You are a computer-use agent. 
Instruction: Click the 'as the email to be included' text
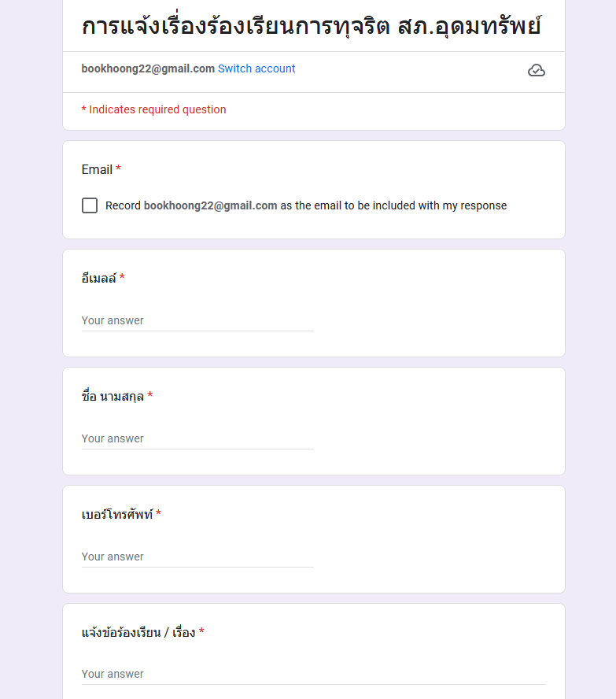(x=393, y=205)
